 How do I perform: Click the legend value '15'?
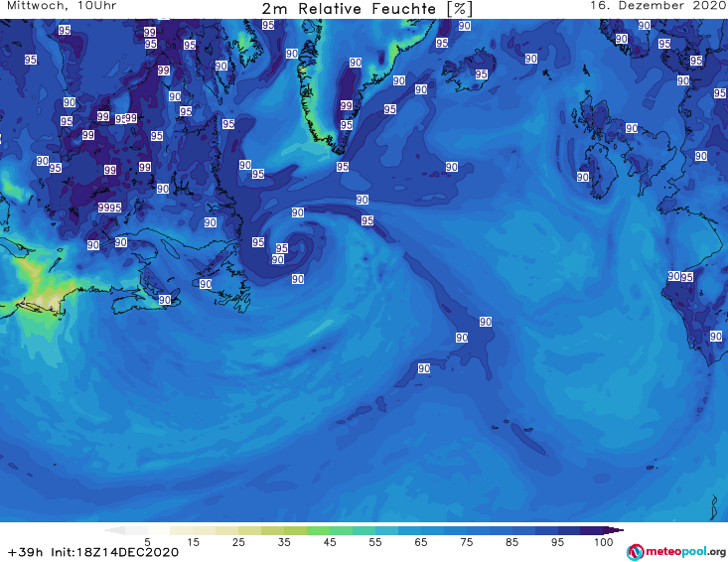(193, 542)
